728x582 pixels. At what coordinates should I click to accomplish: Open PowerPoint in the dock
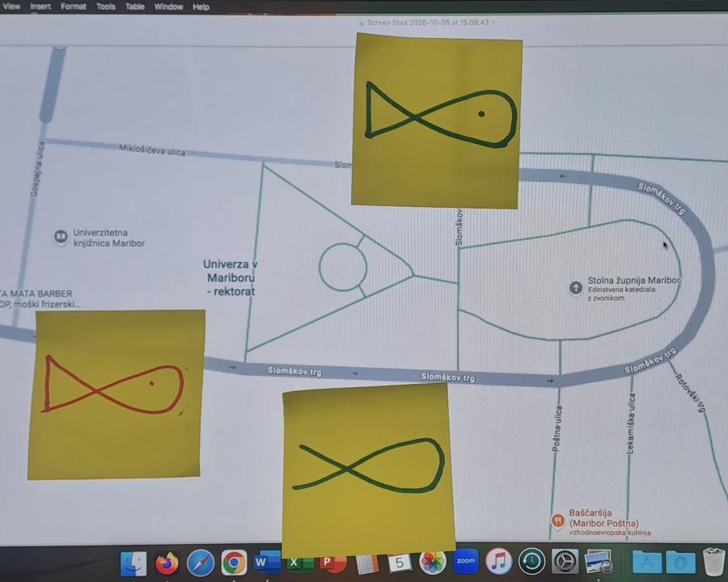click(333, 563)
